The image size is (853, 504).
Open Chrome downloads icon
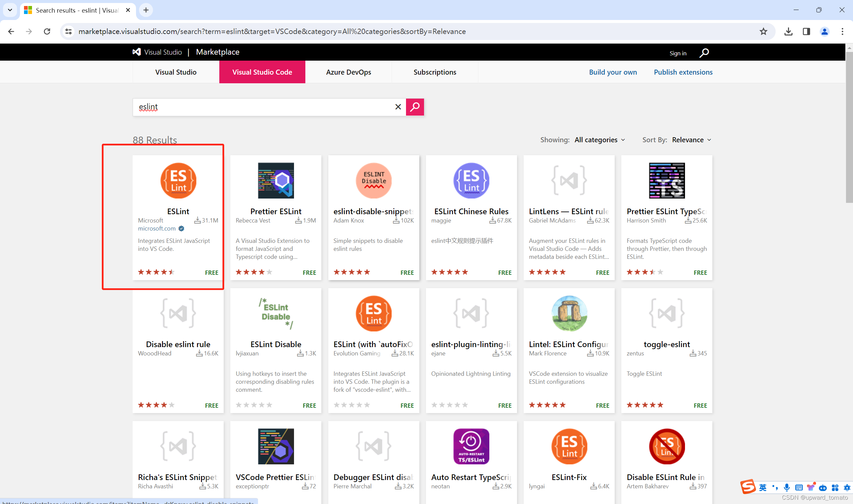[788, 32]
